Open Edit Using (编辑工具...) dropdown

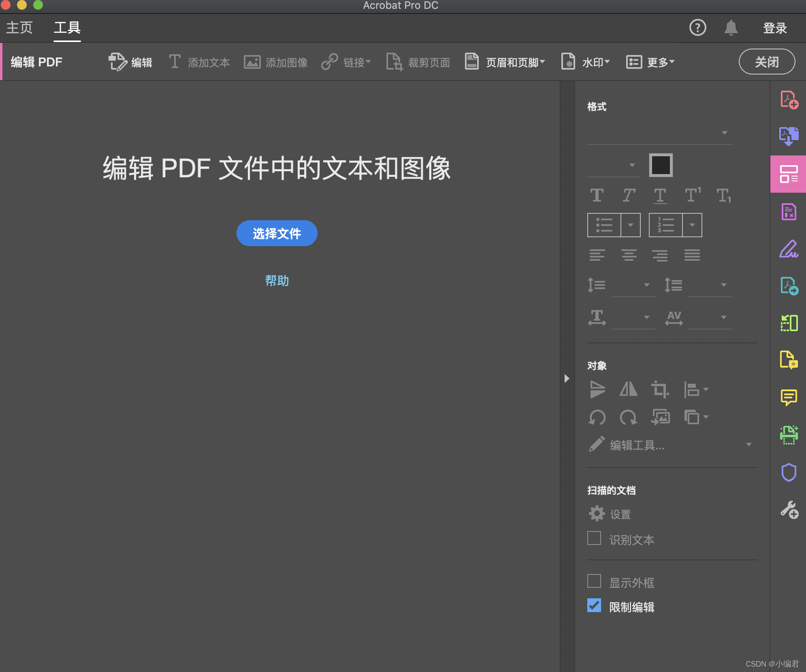pyautogui.click(x=670, y=445)
